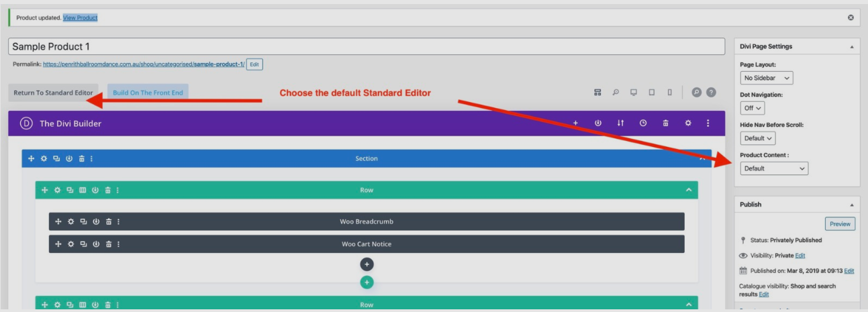This screenshot has height=312, width=868.
Task: Click Return To Standard Editor button
Action: click(x=54, y=93)
